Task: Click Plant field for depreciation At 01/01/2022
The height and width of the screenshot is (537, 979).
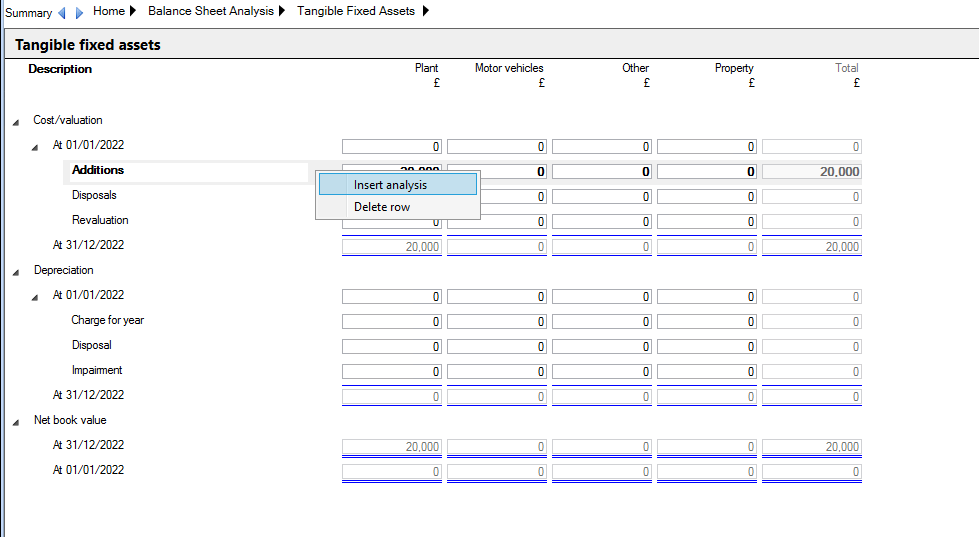Action: (x=392, y=297)
